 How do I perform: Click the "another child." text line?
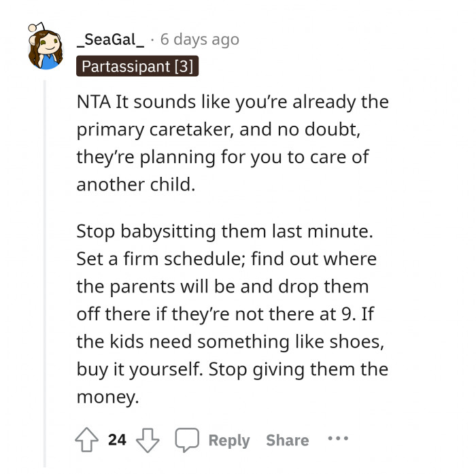click(135, 184)
